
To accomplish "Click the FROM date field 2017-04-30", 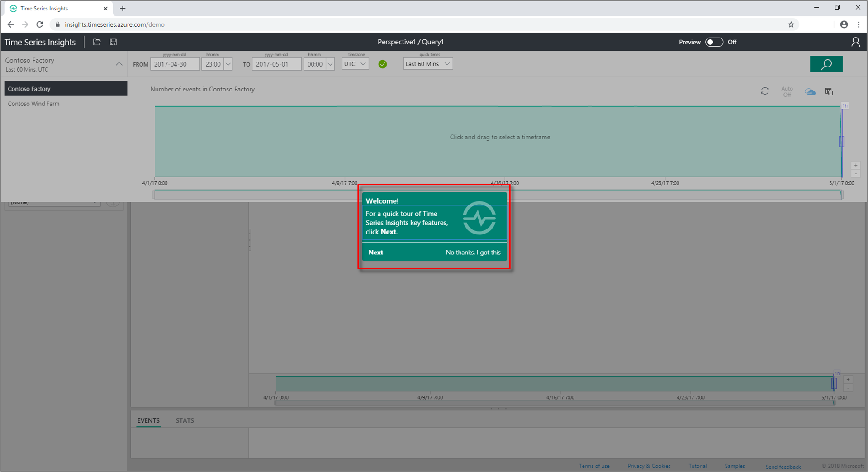I will point(175,64).
